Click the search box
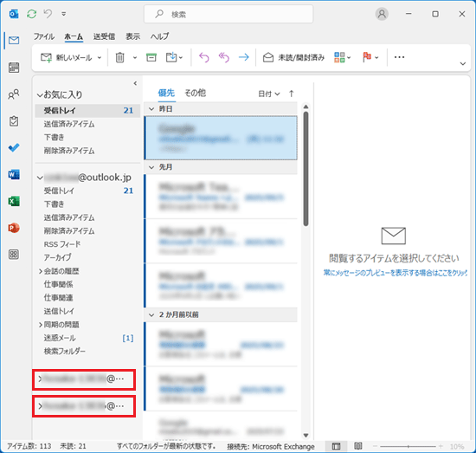 (x=228, y=14)
